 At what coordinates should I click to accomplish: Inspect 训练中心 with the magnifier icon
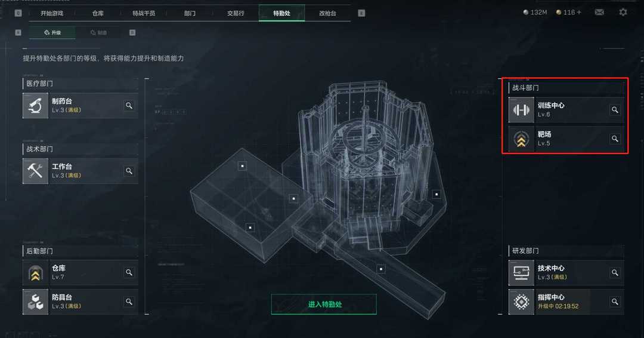[615, 110]
